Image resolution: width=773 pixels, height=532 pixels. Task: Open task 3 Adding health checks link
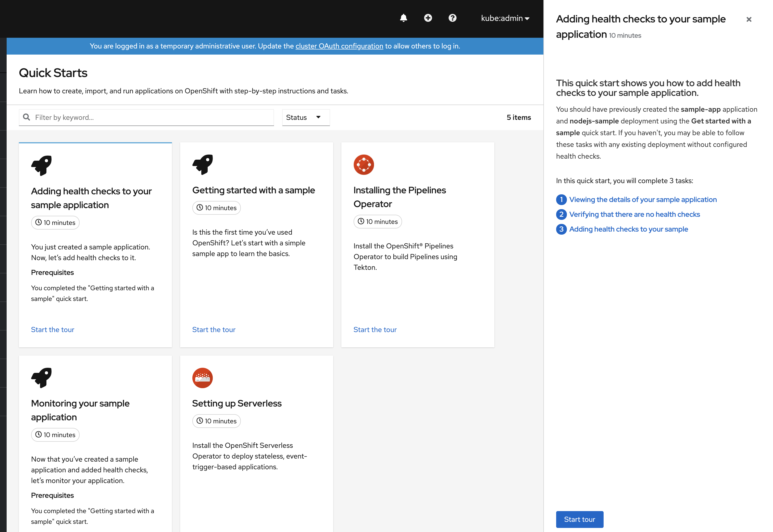coord(628,229)
